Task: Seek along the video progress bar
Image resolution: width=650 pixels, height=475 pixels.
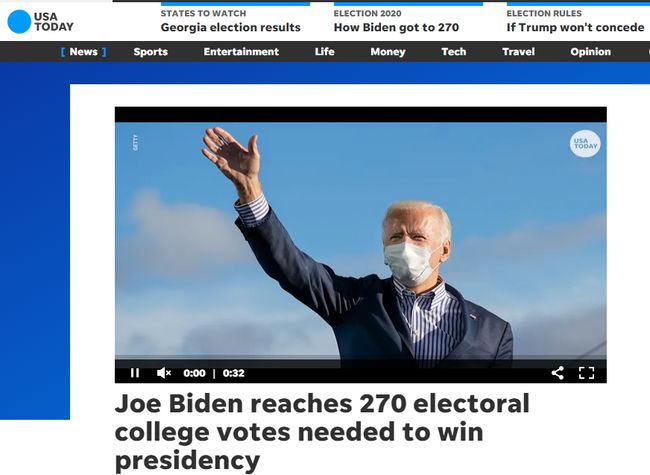Action: tap(361, 357)
